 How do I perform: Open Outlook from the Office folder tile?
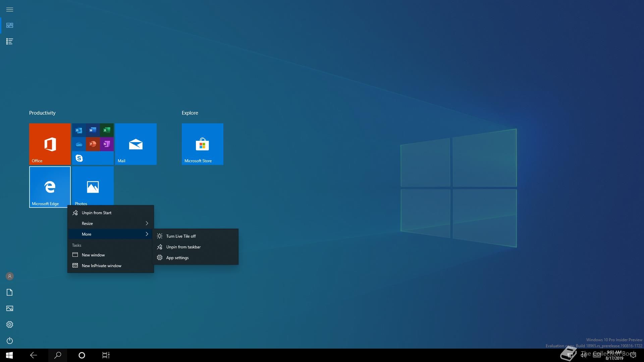tap(79, 130)
